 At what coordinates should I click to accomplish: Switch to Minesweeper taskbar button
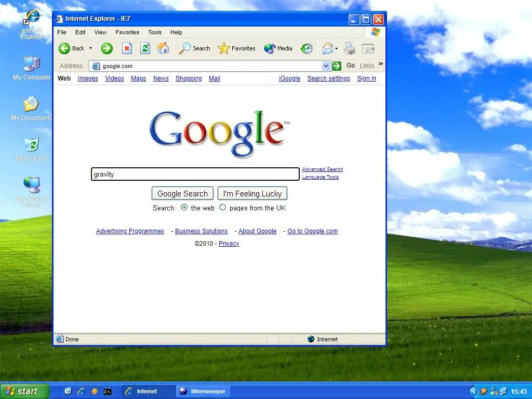coord(203,391)
